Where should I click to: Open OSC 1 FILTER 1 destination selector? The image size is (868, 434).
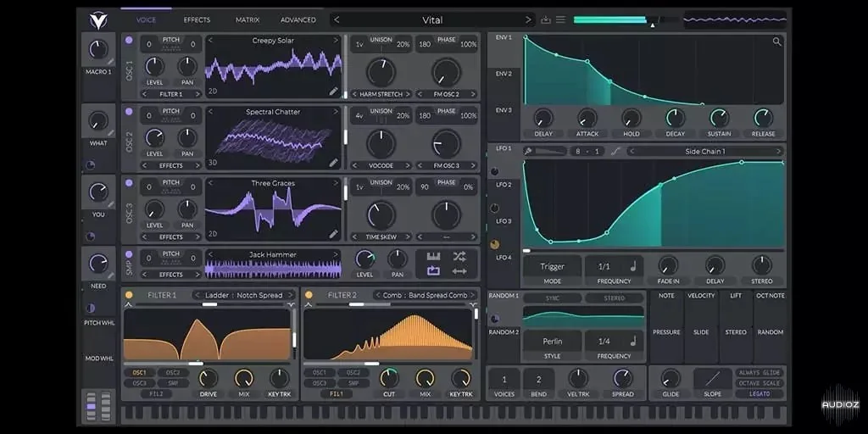point(170,94)
